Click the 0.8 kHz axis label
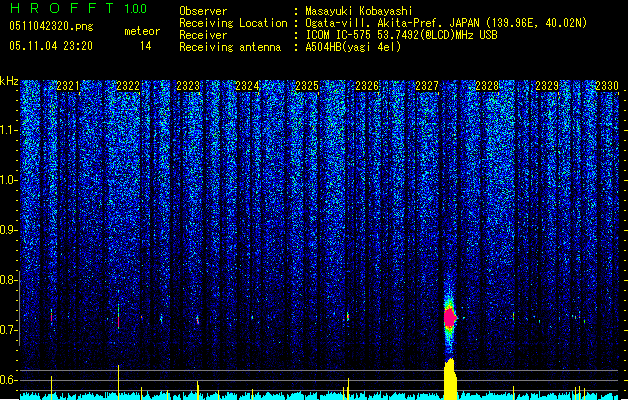 [8, 280]
